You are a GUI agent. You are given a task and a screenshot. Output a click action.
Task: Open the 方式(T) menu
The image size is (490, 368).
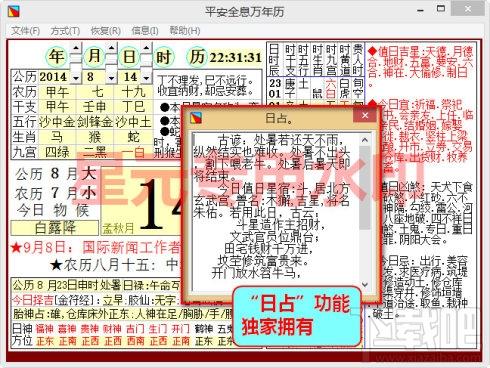pos(65,31)
